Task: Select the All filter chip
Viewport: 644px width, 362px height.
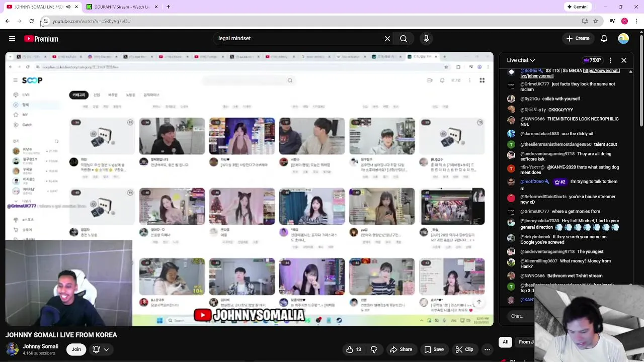Action: point(505,342)
